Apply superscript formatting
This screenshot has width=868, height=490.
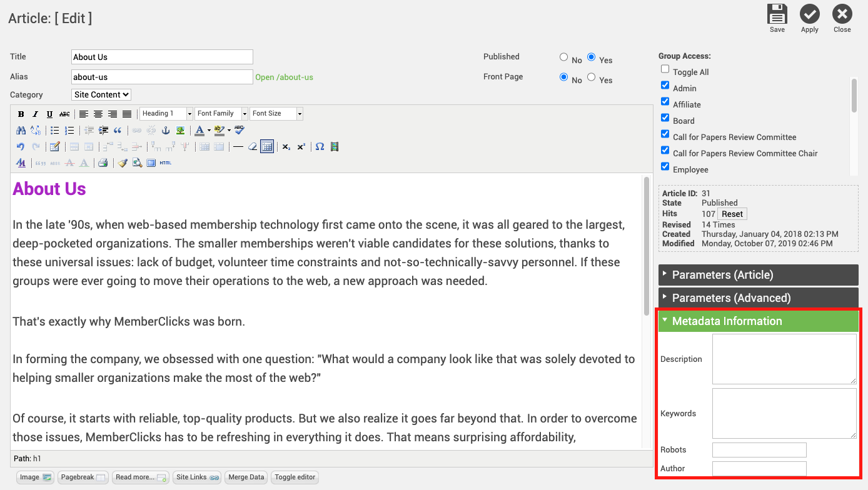pos(301,146)
